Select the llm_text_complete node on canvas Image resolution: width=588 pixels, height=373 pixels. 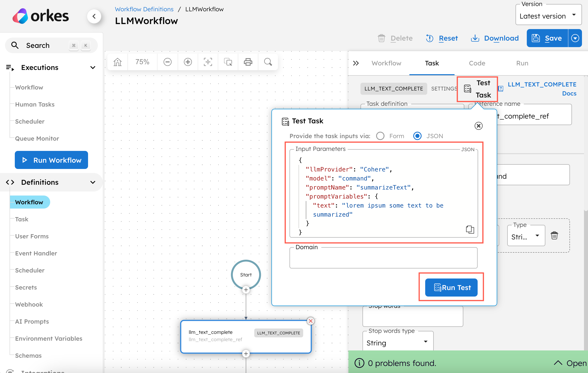(x=246, y=337)
